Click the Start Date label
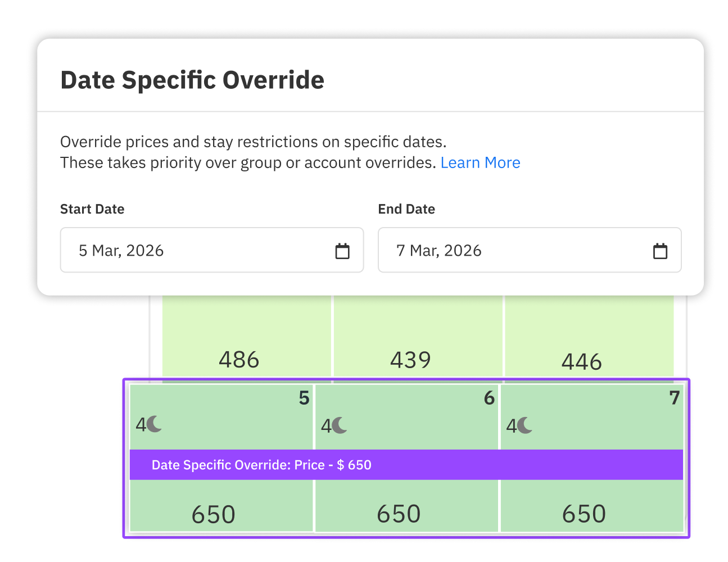 92,209
